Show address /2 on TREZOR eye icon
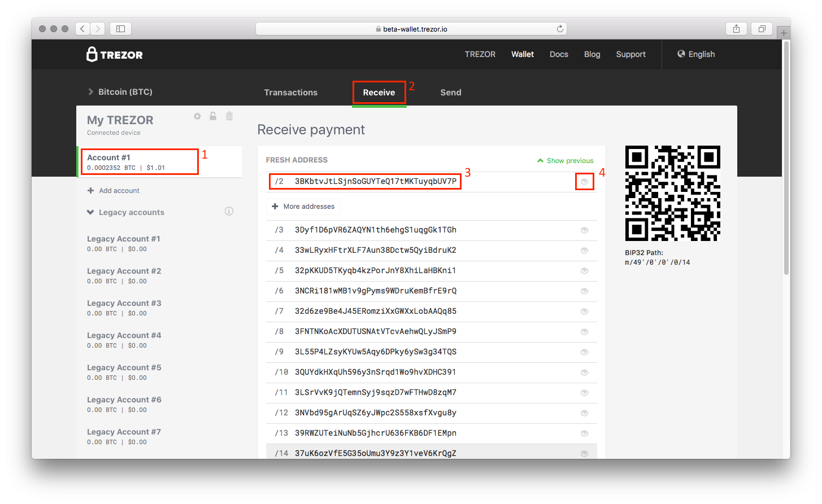The width and height of the screenshot is (822, 504). [584, 182]
